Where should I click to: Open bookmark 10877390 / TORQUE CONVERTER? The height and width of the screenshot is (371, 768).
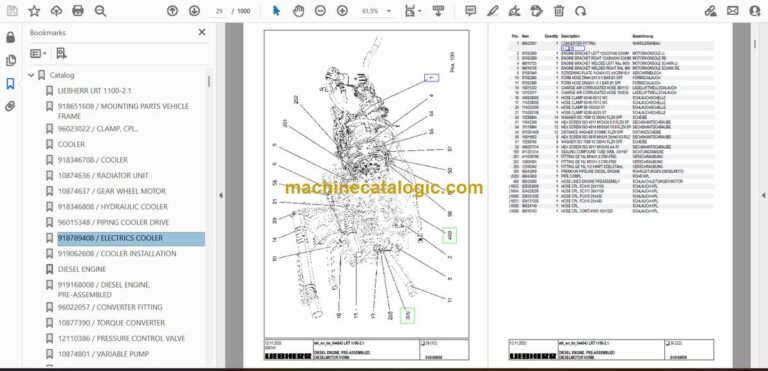[x=111, y=323]
